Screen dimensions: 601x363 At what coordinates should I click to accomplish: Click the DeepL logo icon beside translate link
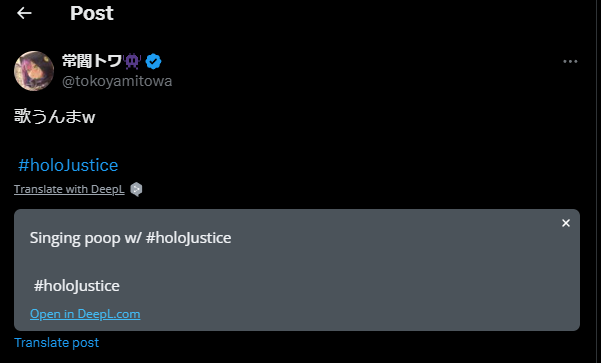(x=136, y=189)
